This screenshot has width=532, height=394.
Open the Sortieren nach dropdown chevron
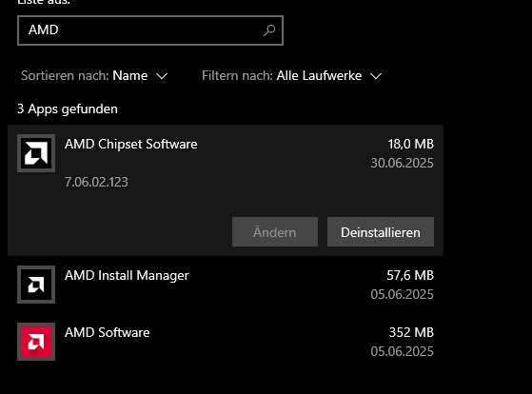pyautogui.click(x=162, y=76)
